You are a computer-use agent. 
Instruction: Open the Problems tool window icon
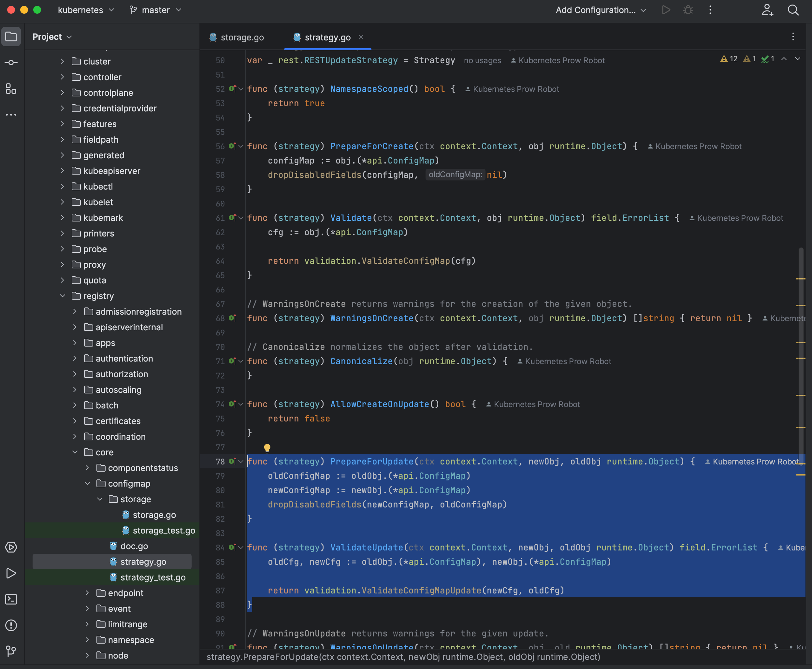click(11, 625)
